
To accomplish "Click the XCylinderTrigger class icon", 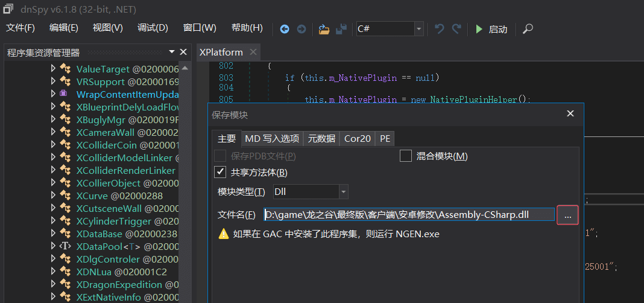I will pyautogui.click(x=65, y=221).
